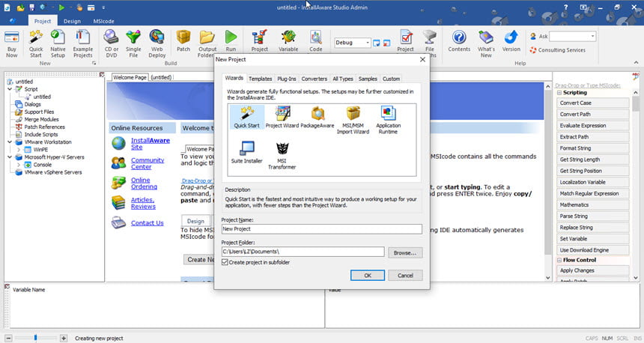The height and width of the screenshot is (343, 644).
Task: Open the Converters tab
Action: pyautogui.click(x=315, y=79)
